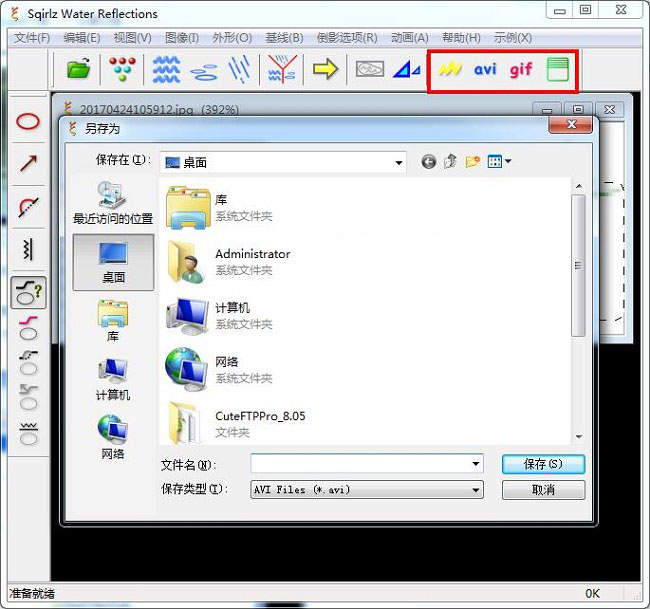Image resolution: width=650 pixels, height=609 pixels.
Task: Select the basic ripples wave icon
Action: [166, 69]
